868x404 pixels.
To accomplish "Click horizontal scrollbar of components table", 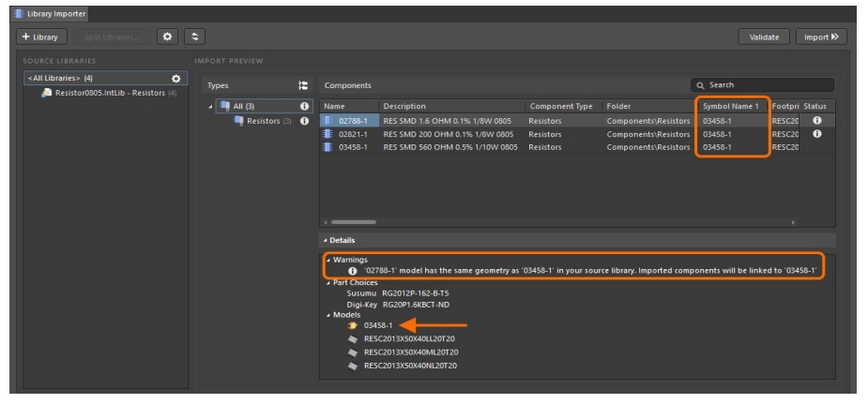I will coord(354,222).
